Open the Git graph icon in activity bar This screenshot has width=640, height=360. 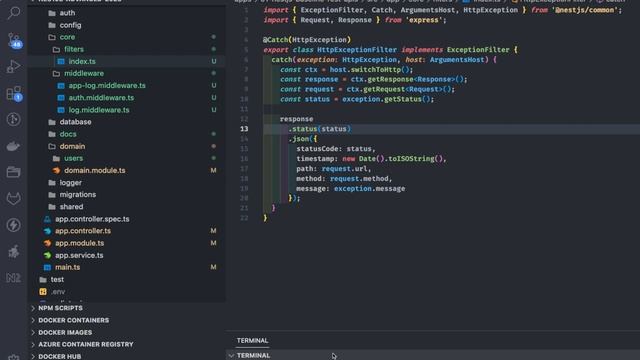(13, 119)
